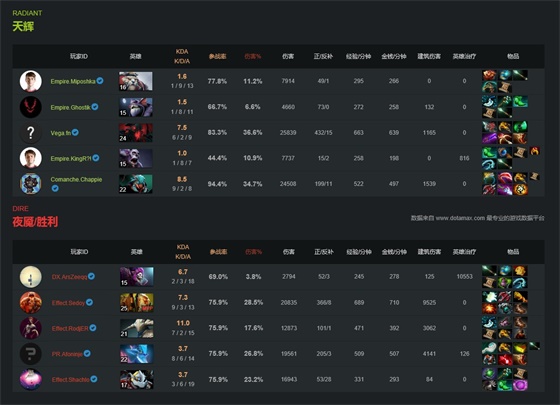Open the PR.Afoninje player name link

67,354
